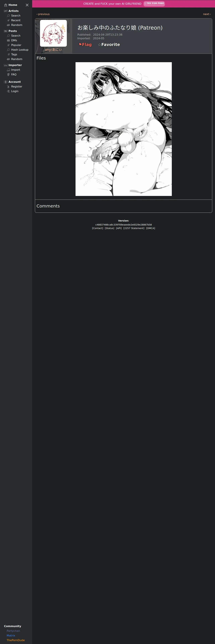The width and height of the screenshot is (215, 644).
Task: Click the TRY FOR FREE banner button
Action: tap(154, 4)
